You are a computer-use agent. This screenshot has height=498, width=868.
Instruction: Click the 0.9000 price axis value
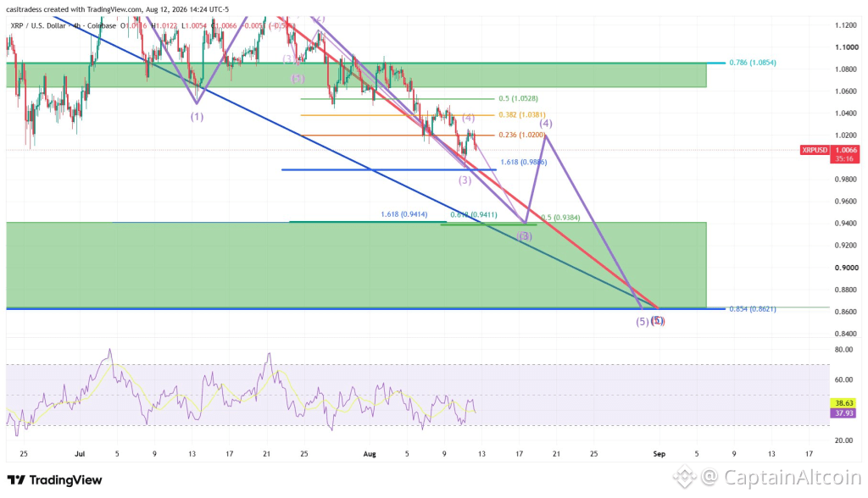click(x=847, y=268)
